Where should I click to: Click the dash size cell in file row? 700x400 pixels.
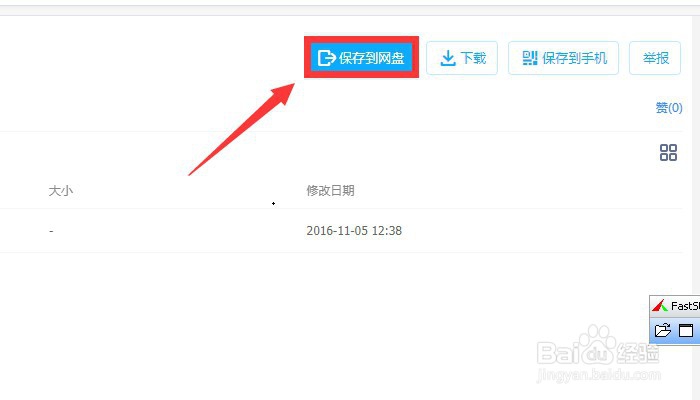51,231
